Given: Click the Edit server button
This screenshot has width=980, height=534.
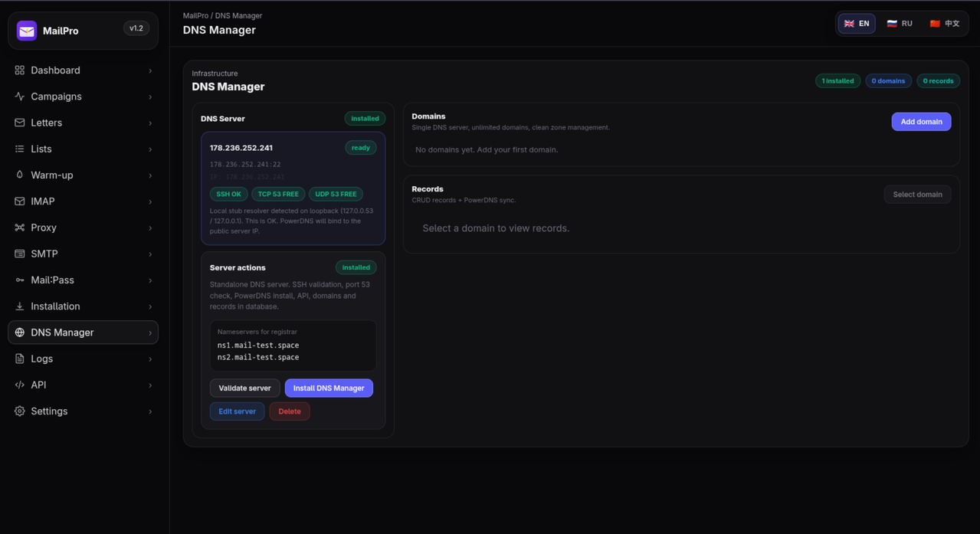Looking at the screenshot, I should click(237, 411).
